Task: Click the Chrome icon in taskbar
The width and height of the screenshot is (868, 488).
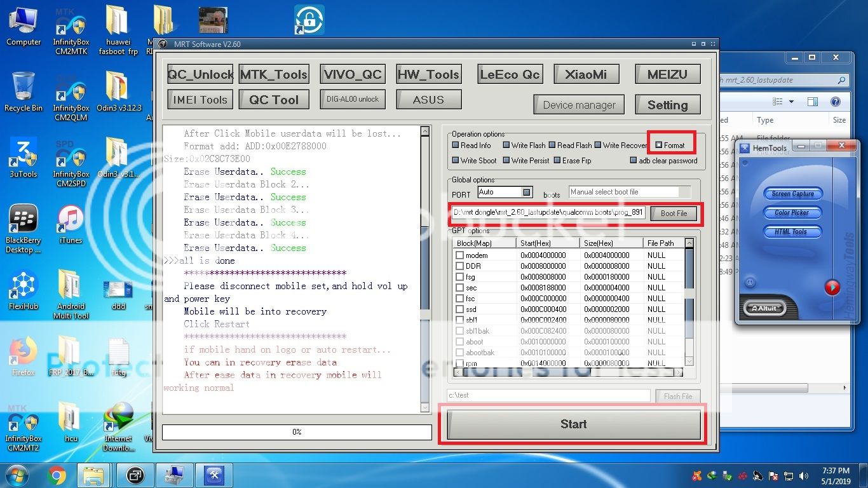Action: pos(57,475)
